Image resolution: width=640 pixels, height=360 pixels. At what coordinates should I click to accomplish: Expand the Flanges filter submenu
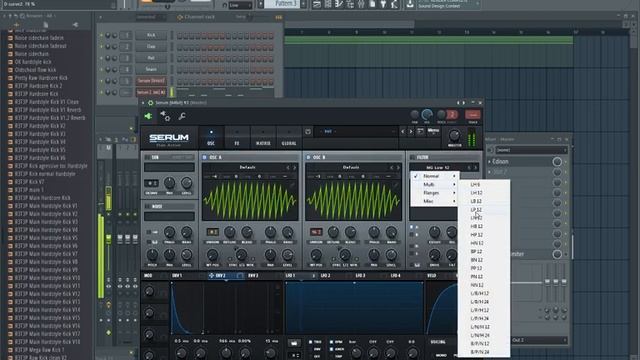(x=435, y=193)
